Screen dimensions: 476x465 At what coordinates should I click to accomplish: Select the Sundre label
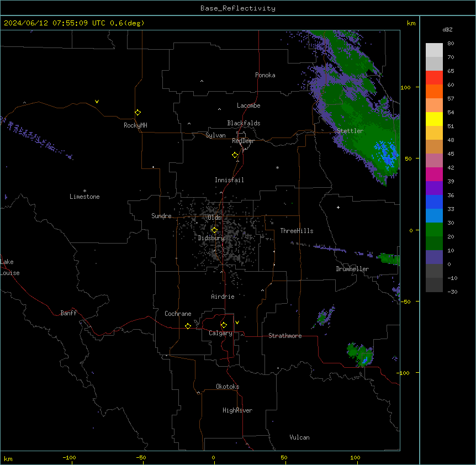click(161, 216)
